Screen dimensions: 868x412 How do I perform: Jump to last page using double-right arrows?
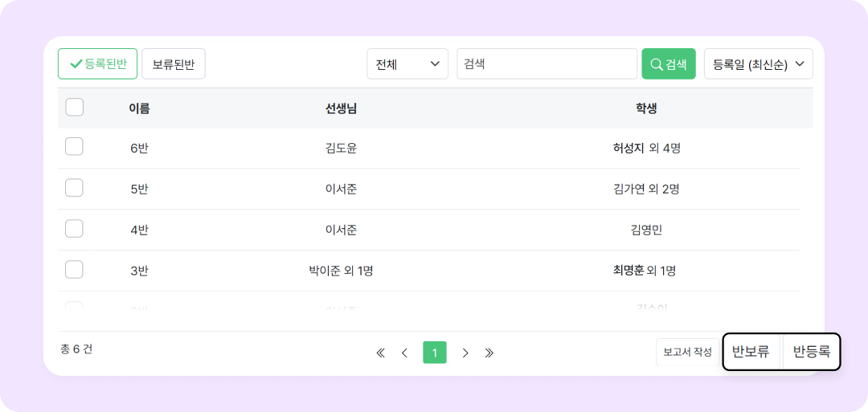pyautogui.click(x=489, y=353)
